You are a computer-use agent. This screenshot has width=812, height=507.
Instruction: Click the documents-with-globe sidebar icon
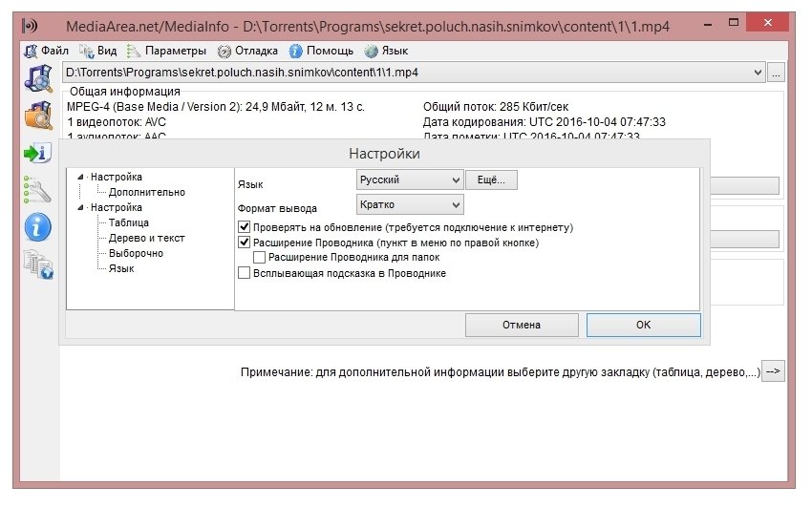tap(37, 264)
